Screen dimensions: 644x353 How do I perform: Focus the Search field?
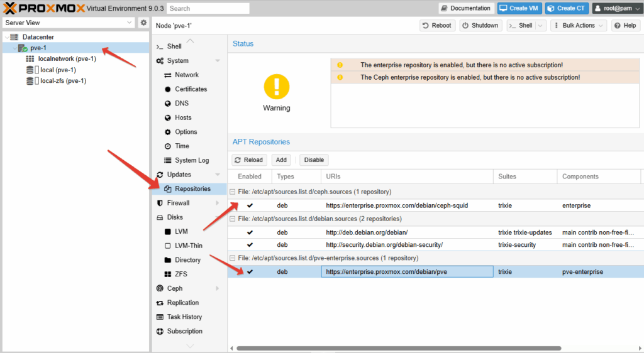(208, 8)
